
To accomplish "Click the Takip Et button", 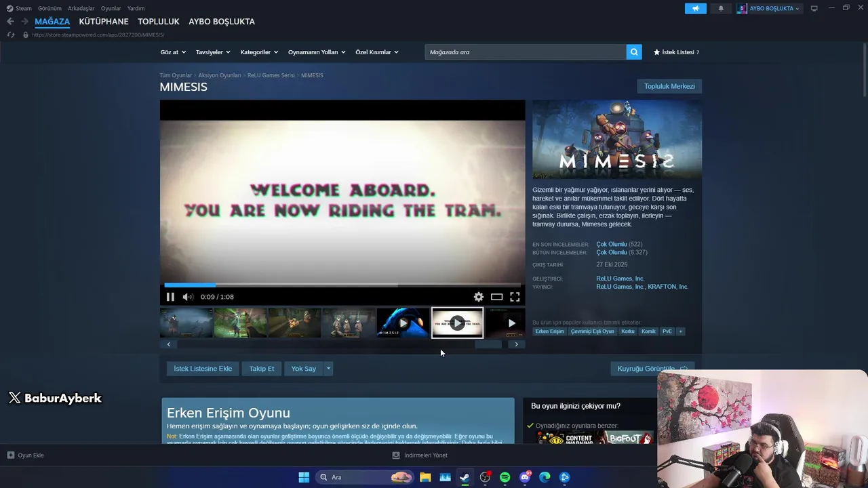I will click(x=262, y=369).
